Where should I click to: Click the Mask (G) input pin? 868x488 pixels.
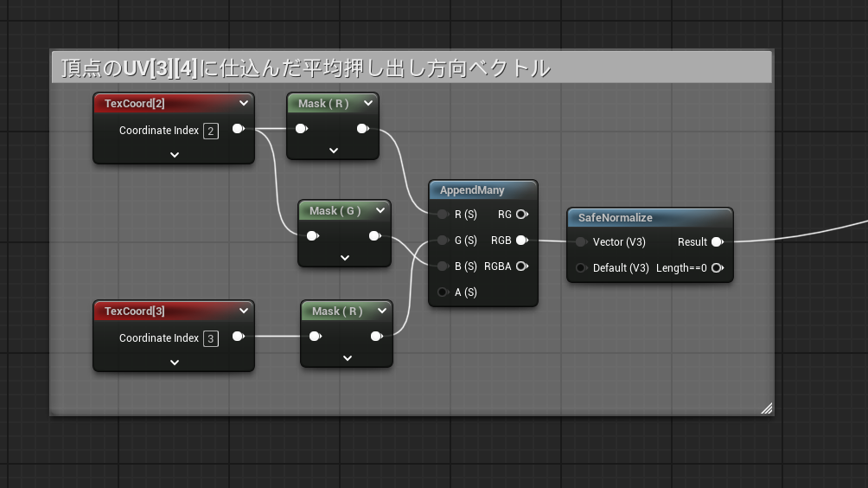(313, 236)
